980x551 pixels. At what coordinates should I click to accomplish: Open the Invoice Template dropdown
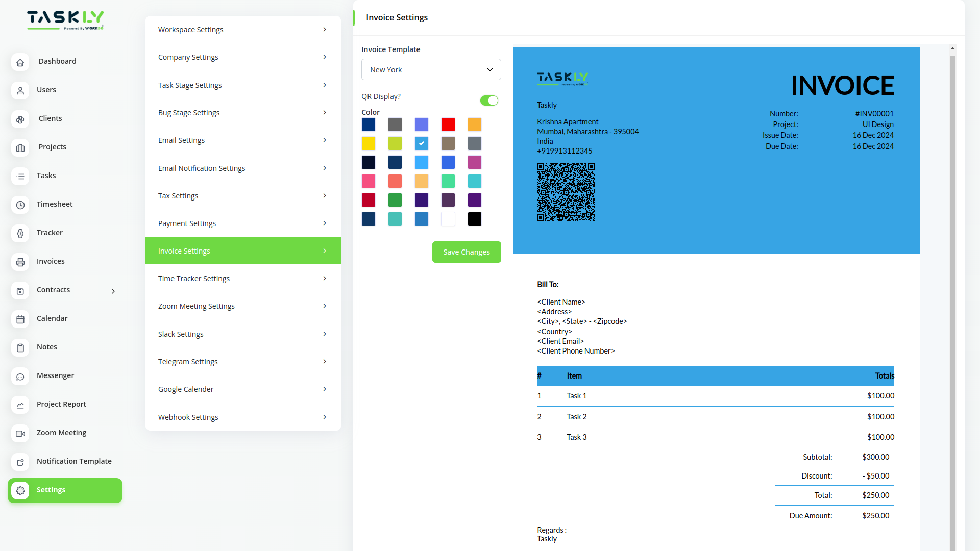(431, 69)
